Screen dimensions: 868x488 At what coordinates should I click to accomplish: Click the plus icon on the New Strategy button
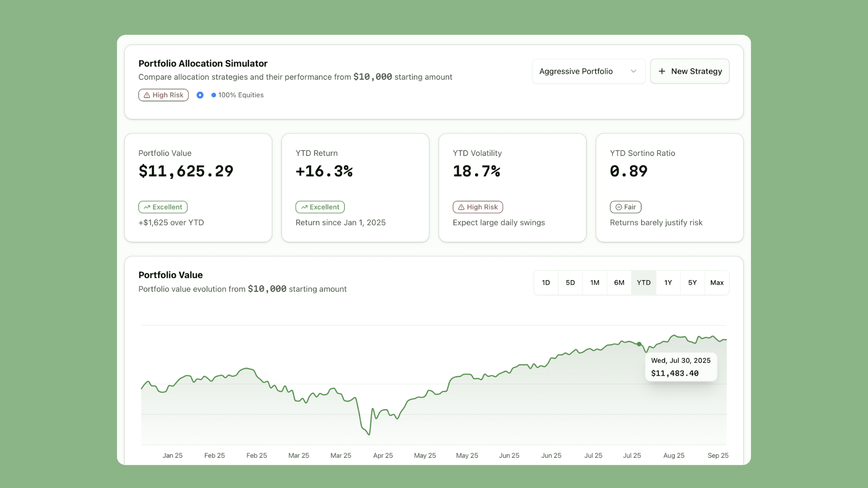[662, 71]
